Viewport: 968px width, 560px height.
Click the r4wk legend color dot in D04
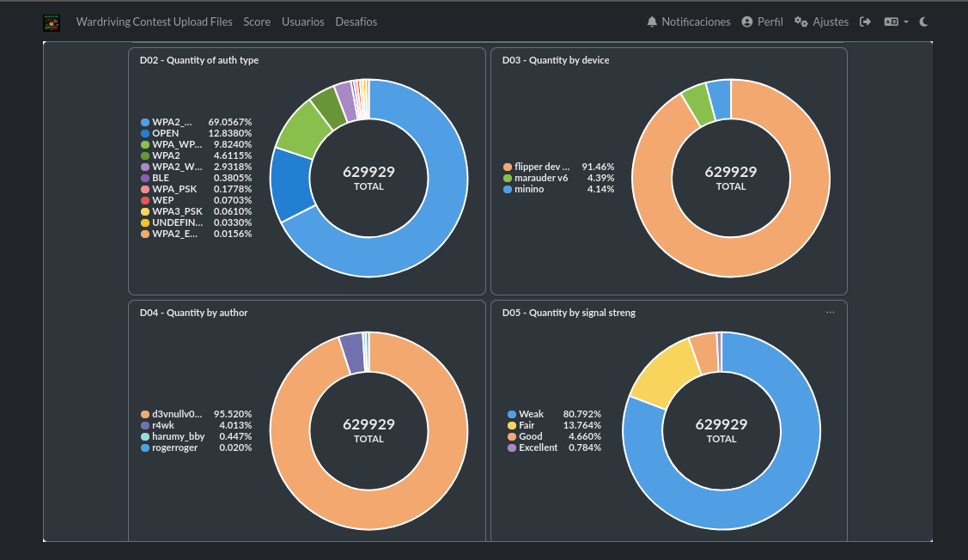(145, 425)
